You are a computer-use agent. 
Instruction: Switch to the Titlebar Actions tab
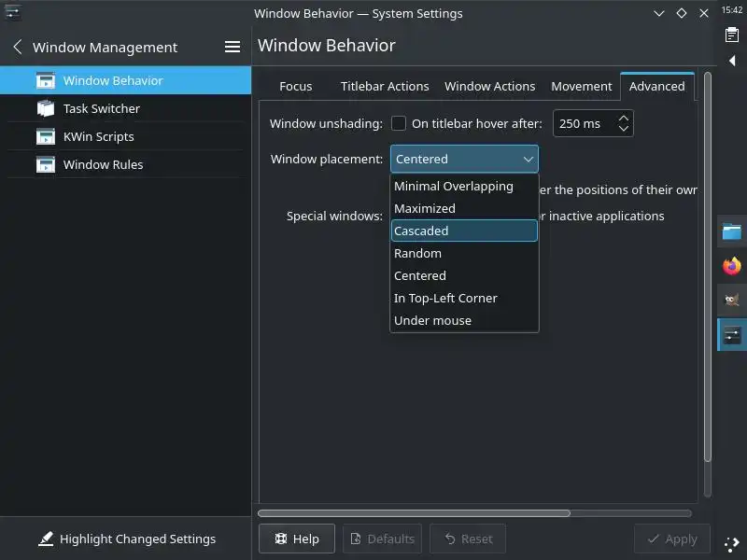pyautogui.click(x=385, y=86)
